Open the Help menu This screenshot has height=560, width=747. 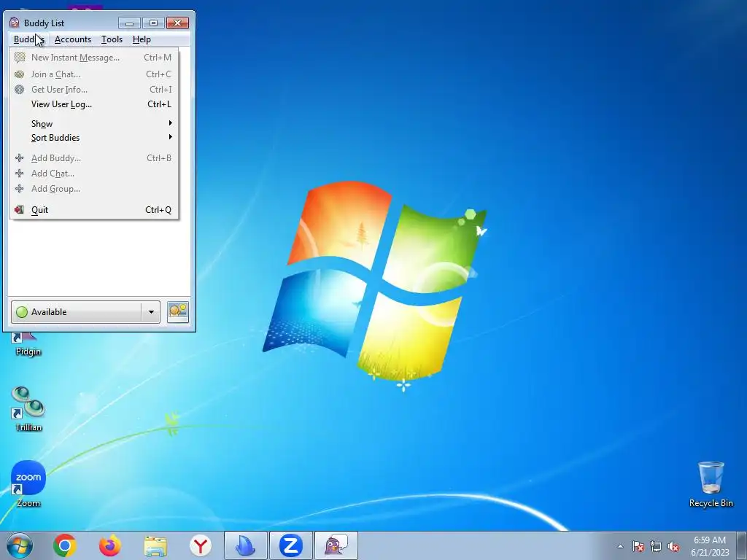[142, 39]
